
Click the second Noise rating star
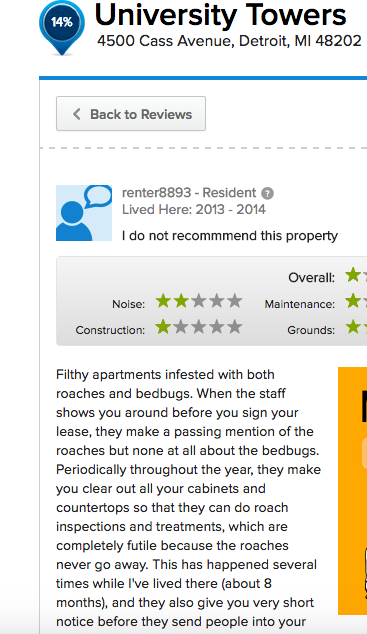pyautogui.click(x=181, y=301)
